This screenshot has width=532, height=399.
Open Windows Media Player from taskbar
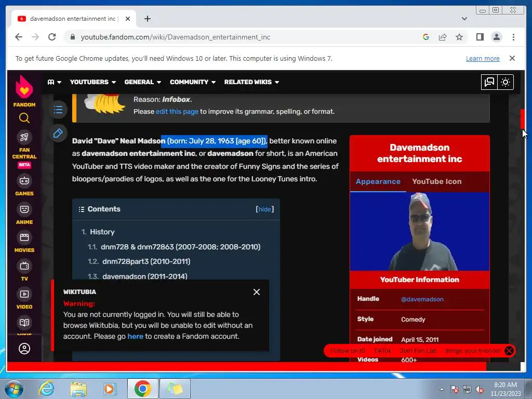pyautogui.click(x=110, y=389)
